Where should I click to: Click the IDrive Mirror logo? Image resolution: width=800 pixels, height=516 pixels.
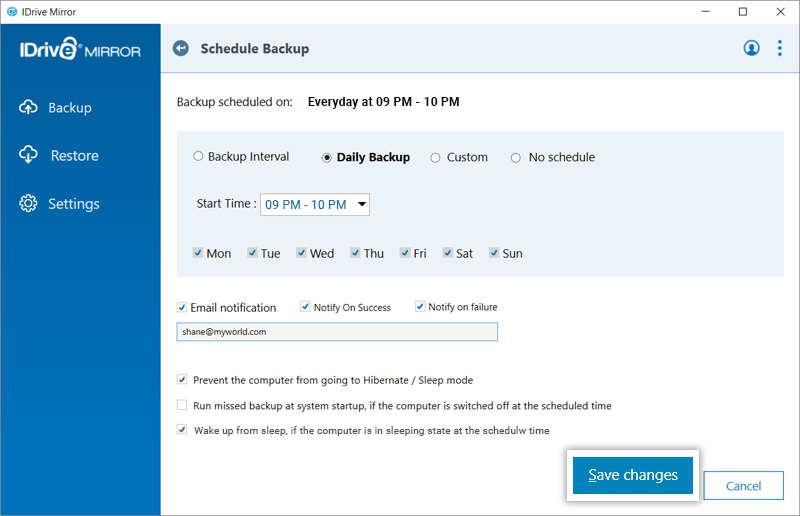[x=80, y=49]
